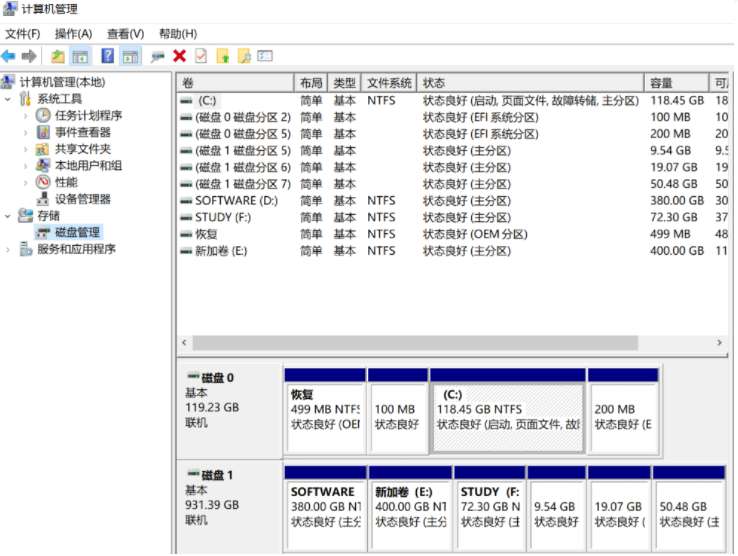
Task: Click the 任务计划程序 clock icon
Action: pyautogui.click(x=43, y=116)
